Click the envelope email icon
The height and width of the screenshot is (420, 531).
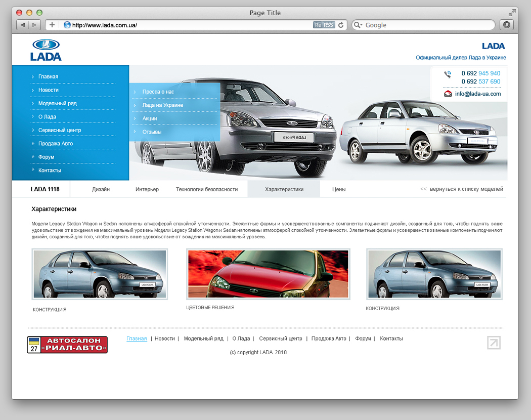(448, 94)
